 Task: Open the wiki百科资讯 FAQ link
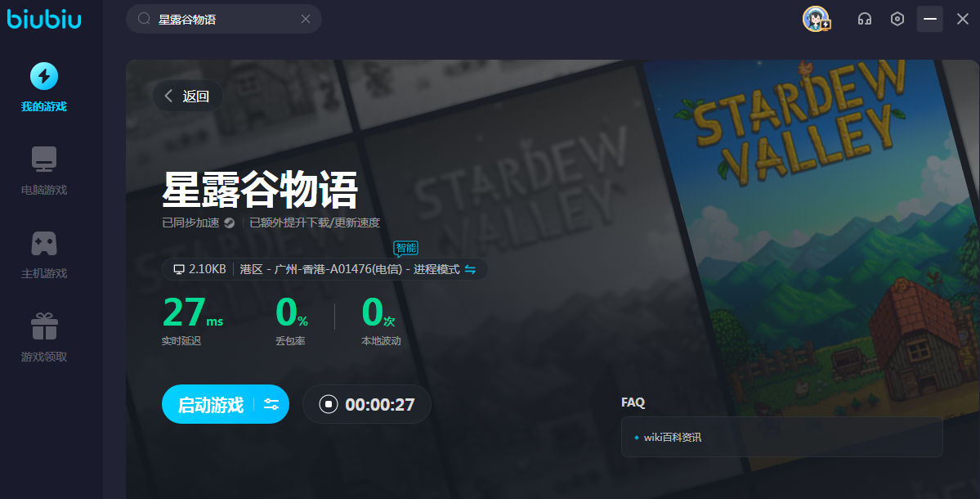point(672,438)
